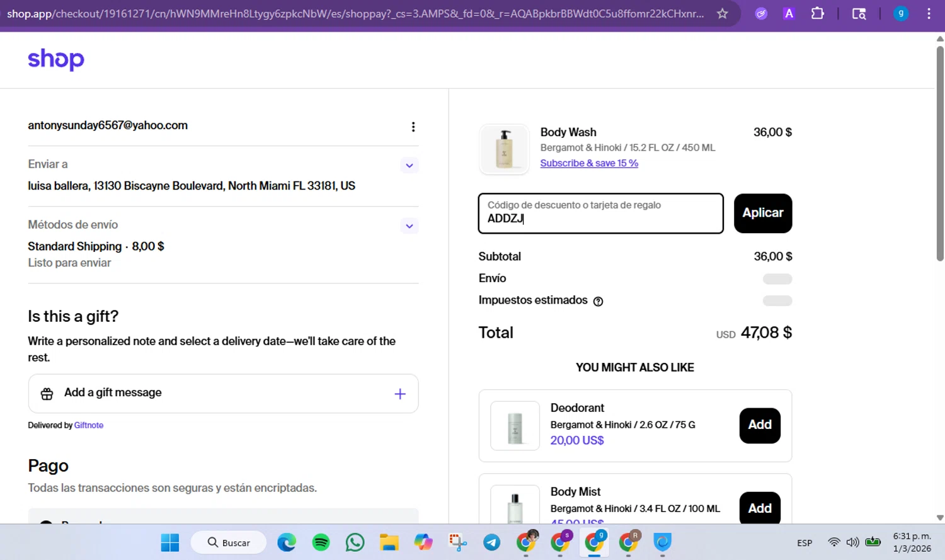Open the Chrome profile avatar 'g'
The height and width of the screenshot is (560, 945).
tap(901, 13)
